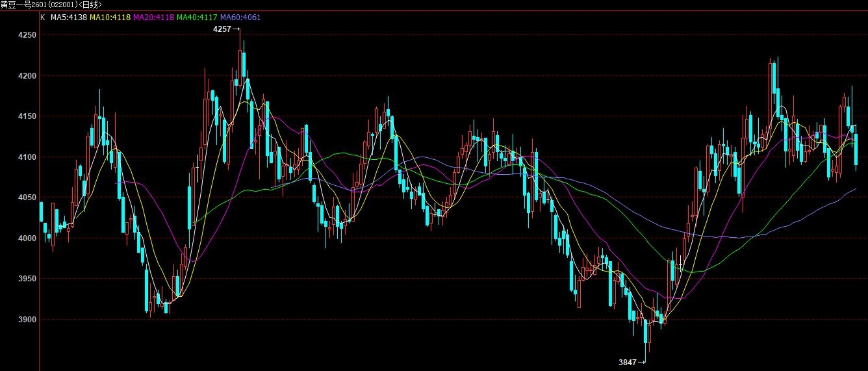
Task: Click the 3847 low price marker
Action: (x=628, y=362)
